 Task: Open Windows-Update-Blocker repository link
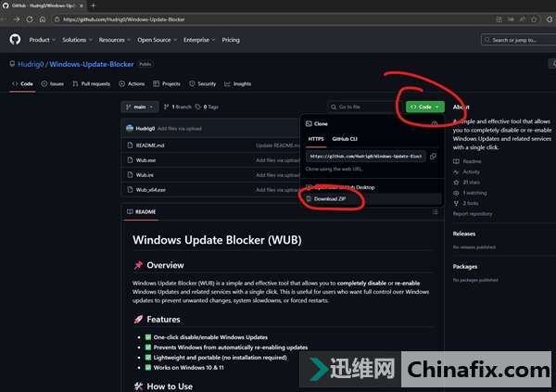pyautogui.click(x=92, y=64)
